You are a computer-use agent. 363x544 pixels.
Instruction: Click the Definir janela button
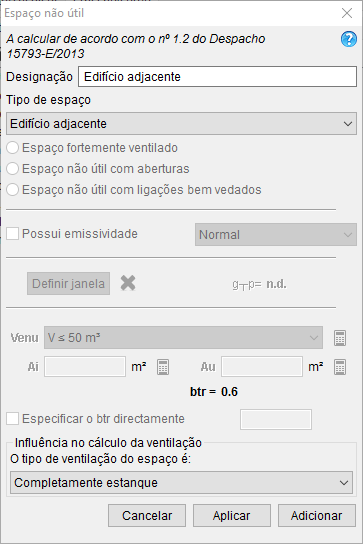click(x=68, y=283)
